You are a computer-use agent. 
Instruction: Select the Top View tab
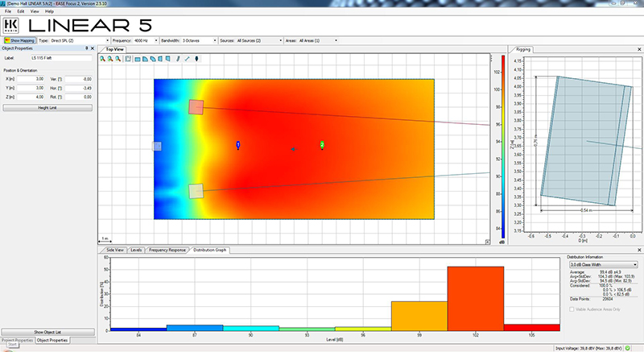click(x=114, y=49)
